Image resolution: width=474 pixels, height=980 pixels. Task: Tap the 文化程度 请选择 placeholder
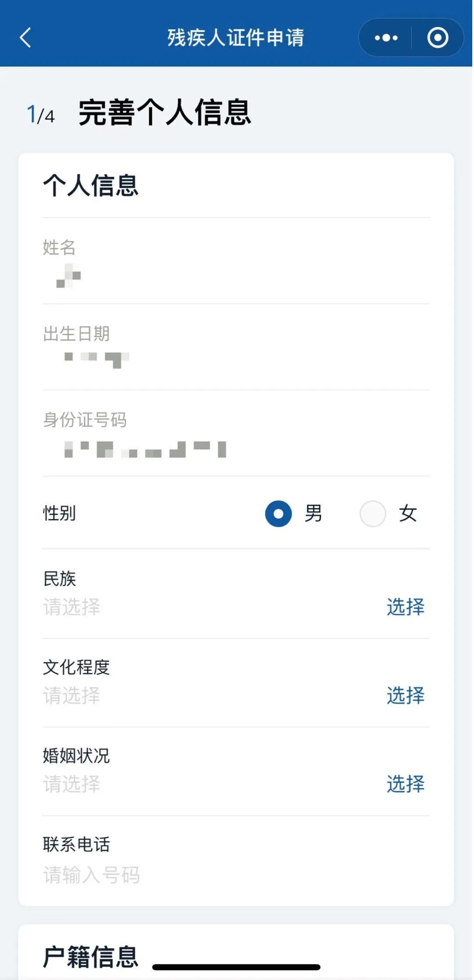coord(72,696)
